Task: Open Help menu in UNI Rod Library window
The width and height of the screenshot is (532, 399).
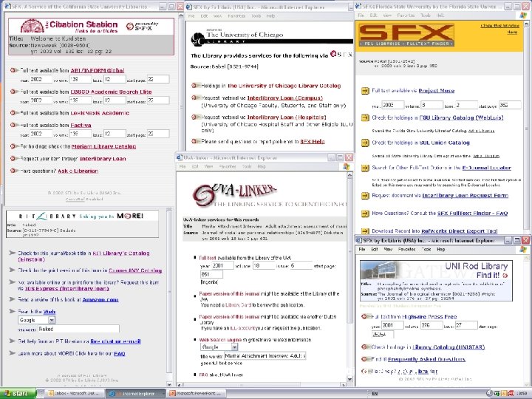Action: [441, 250]
